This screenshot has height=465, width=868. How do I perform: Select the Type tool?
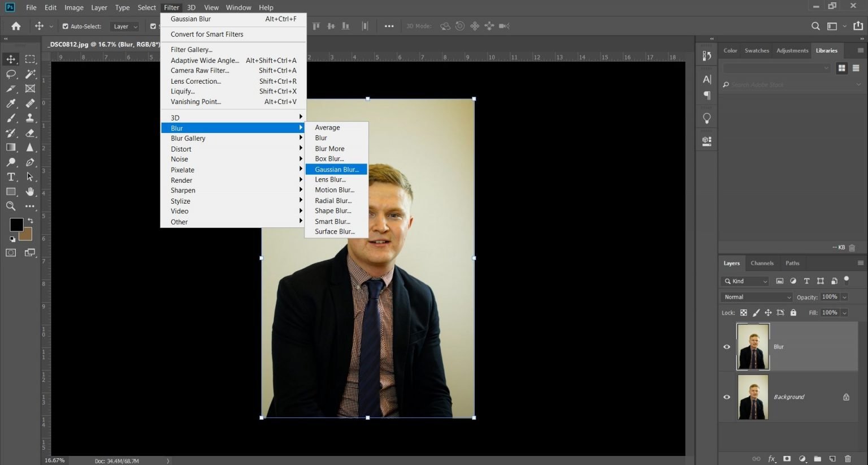click(x=10, y=176)
